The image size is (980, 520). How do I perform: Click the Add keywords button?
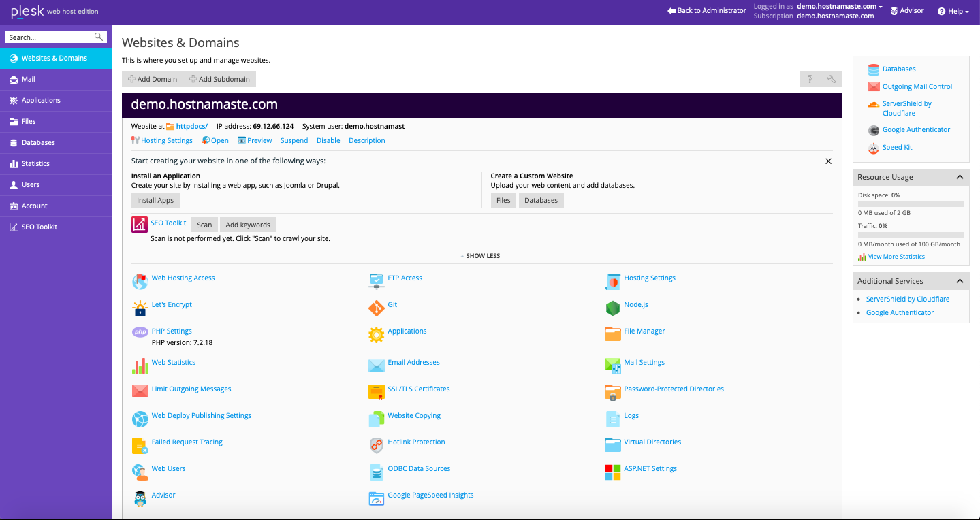(248, 225)
